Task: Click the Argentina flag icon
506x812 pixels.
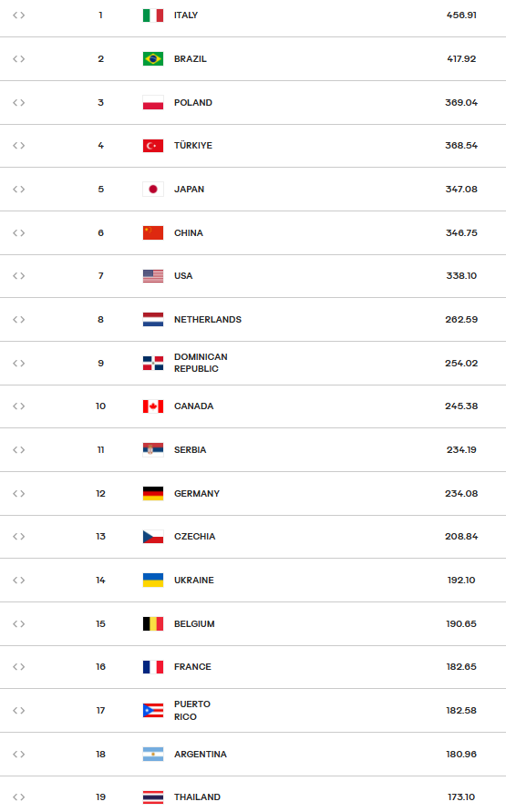Action: point(153,754)
